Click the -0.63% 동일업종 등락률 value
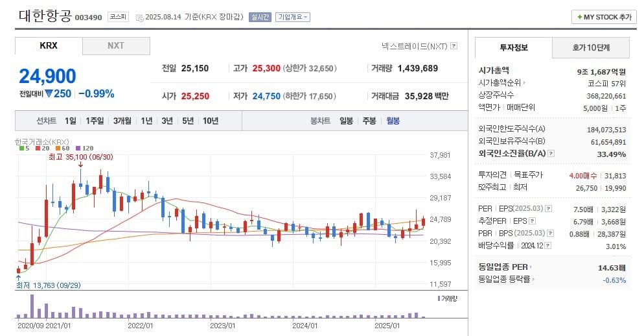The image size is (644, 336). point(614,280)
